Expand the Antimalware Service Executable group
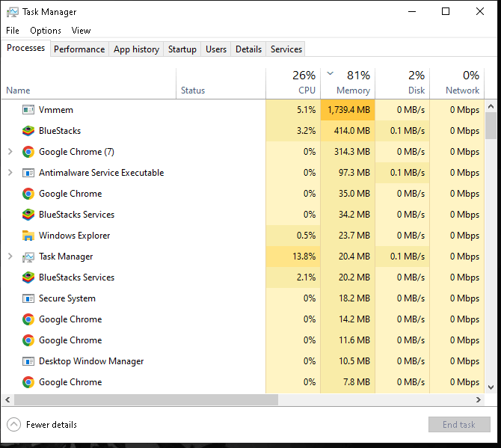 (10, 173)
